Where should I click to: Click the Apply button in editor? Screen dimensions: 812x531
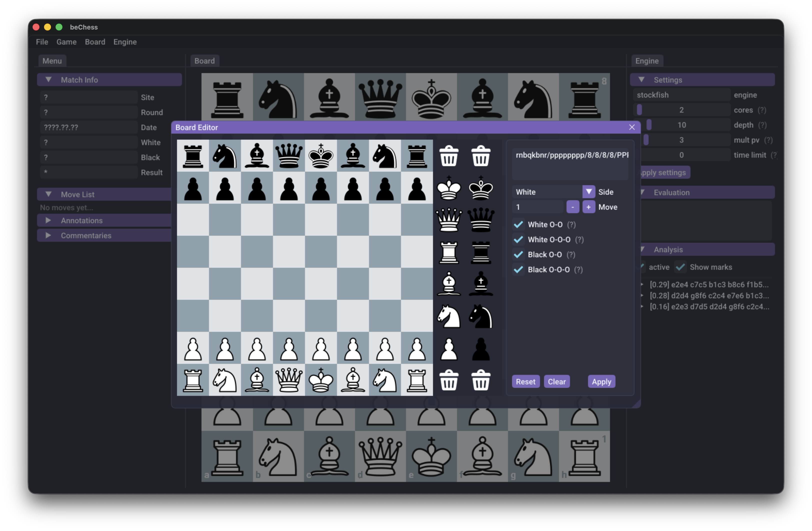[601, 382]
